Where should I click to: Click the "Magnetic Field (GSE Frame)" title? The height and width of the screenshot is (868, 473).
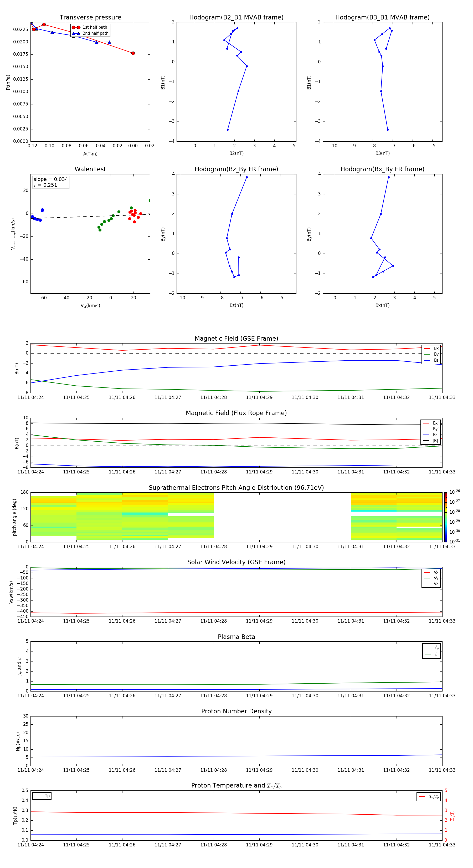236,339
